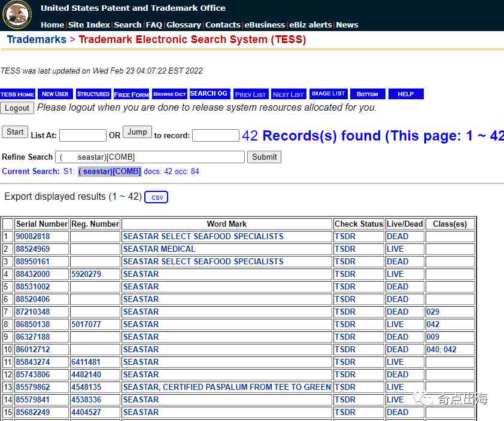Check TSDR status for row 13
Viewport: 504px width, 421px height.
click(345, 387)
